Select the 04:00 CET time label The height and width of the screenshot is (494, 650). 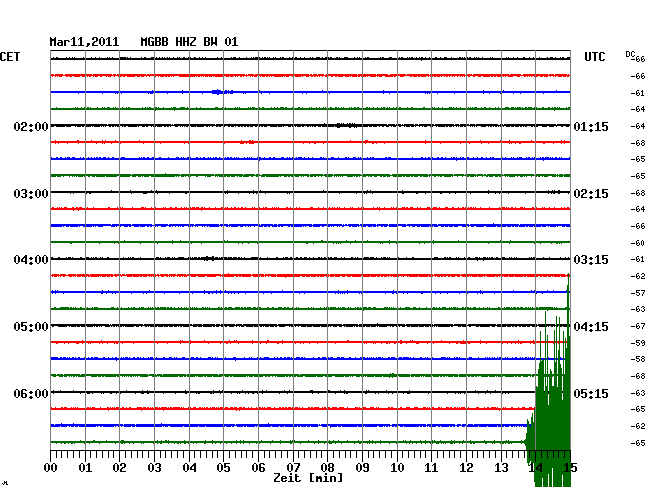[x=31, y=260]
